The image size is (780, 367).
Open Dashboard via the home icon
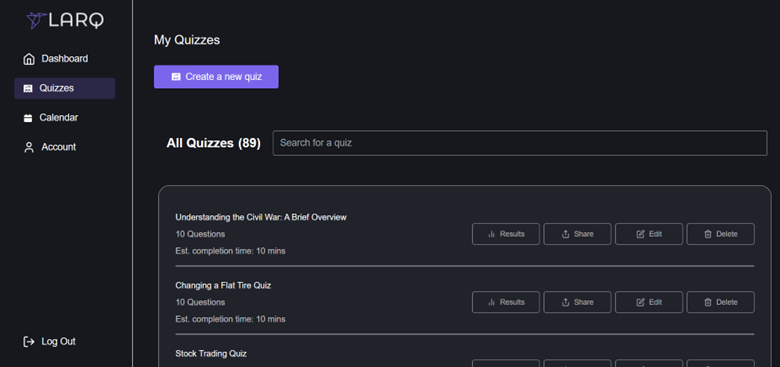pos(29,59)
